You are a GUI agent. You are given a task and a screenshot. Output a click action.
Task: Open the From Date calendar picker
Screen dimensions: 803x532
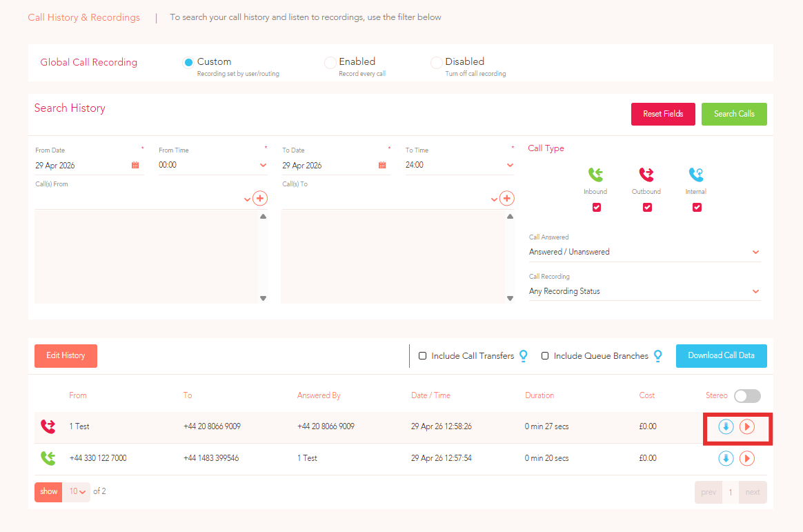(x=135, y=165)
